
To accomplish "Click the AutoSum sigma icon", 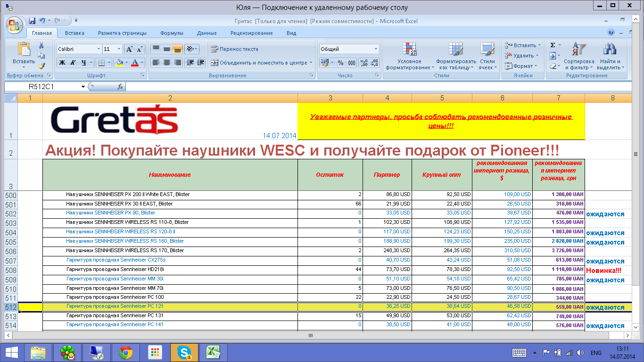I will tap(553, 45).
